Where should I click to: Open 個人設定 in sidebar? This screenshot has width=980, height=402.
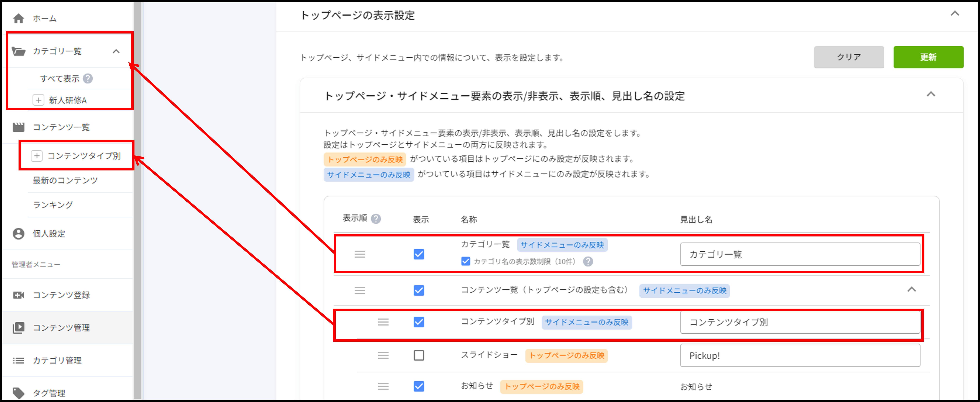pyautogui.click(x=49, y=234)
